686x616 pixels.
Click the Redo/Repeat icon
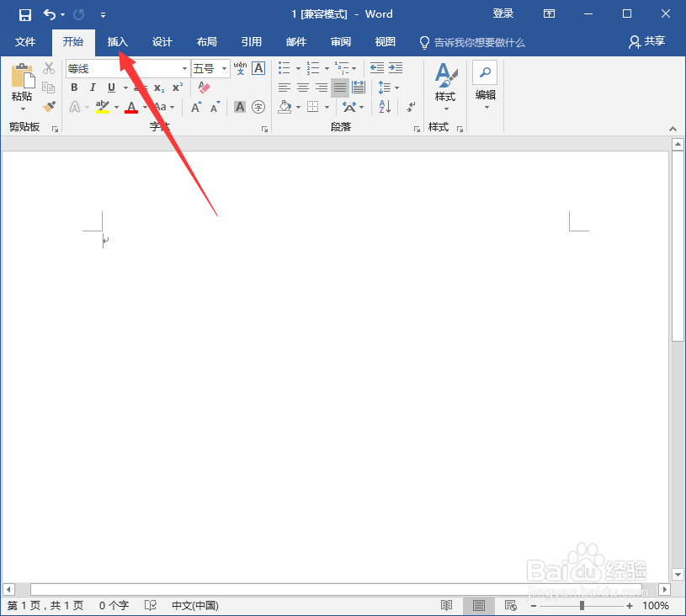79,15
